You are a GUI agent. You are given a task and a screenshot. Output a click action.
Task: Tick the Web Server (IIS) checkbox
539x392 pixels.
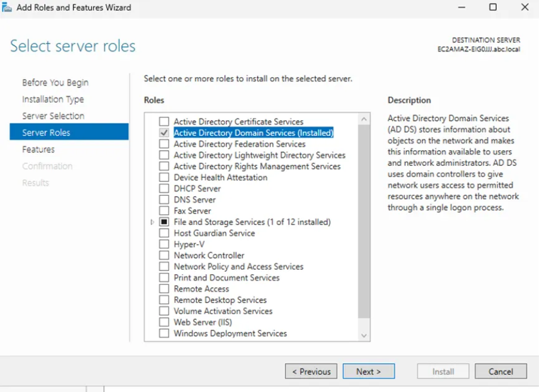(x=164, y=323)
